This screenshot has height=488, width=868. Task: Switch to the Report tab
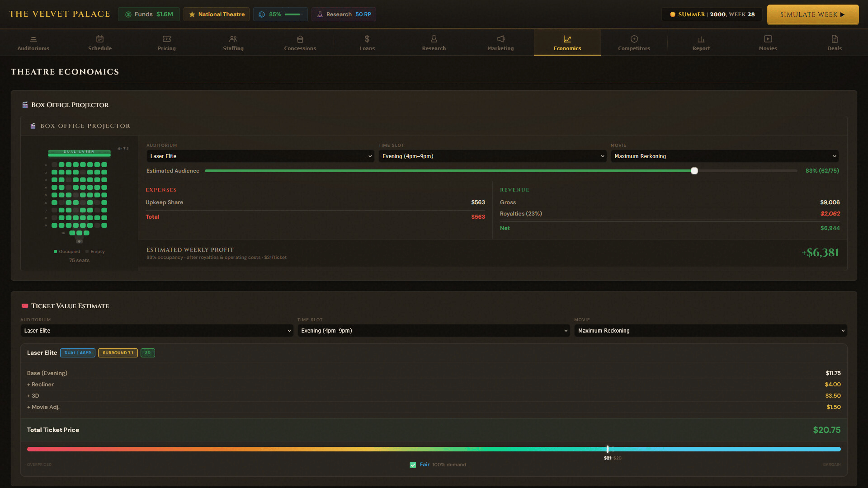701,43
